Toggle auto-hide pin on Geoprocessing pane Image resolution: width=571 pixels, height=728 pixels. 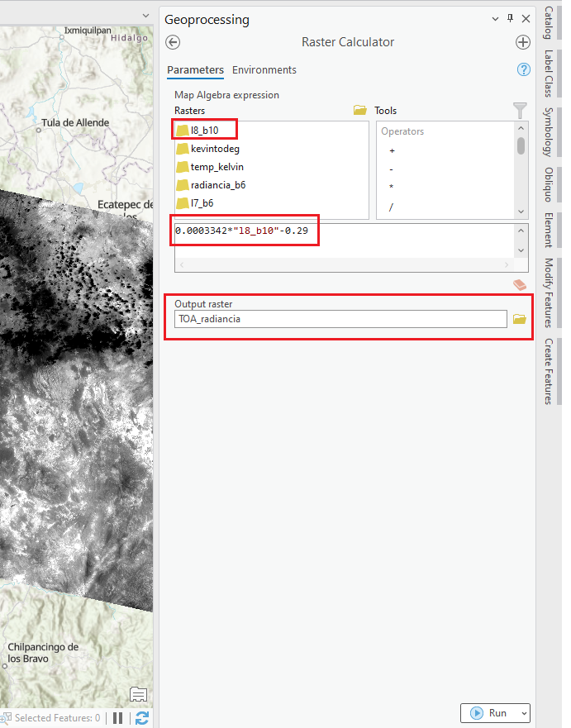tap(510, 18)
